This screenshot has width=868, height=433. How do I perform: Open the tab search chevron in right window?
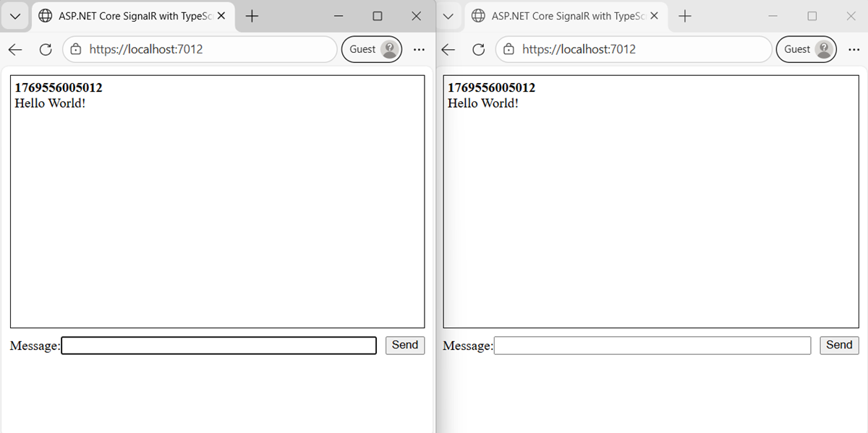(x=448, y=16)
